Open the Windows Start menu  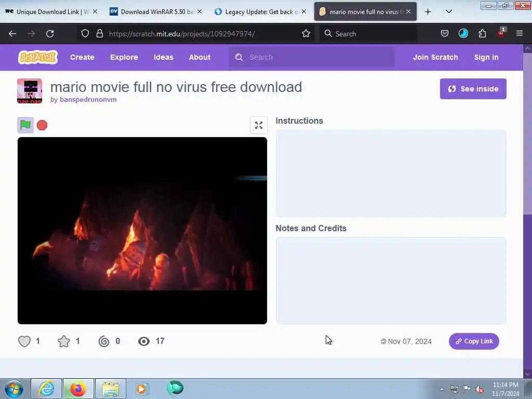coord(14,389)
